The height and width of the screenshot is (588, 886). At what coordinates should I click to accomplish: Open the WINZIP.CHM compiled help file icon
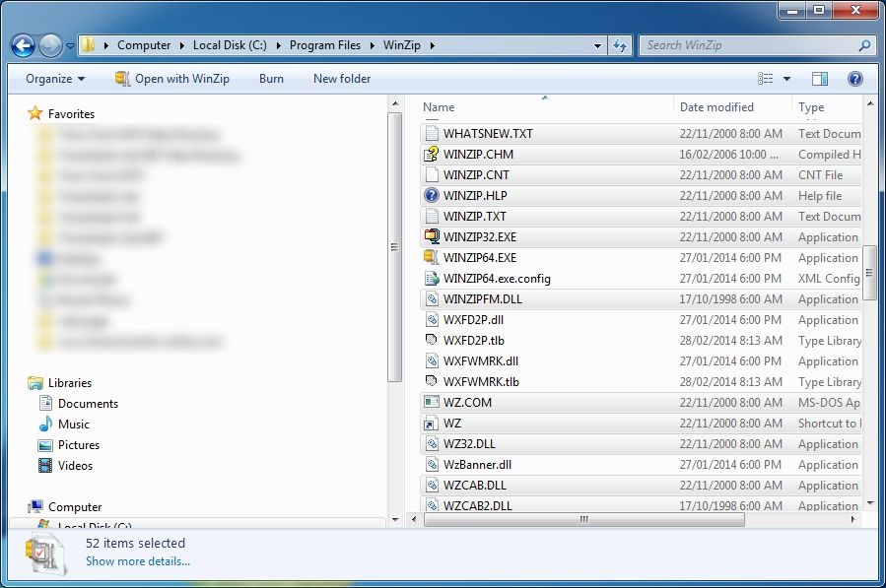click(x=430, y=154)
